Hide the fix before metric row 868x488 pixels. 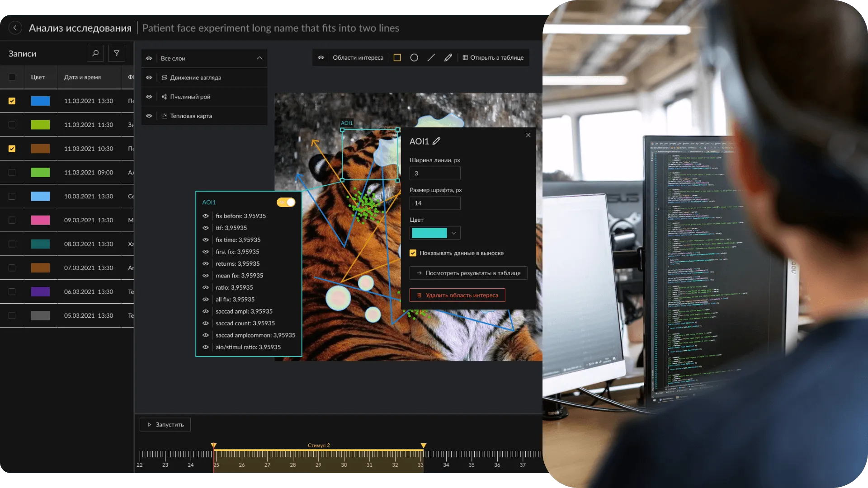pos(206,216)
